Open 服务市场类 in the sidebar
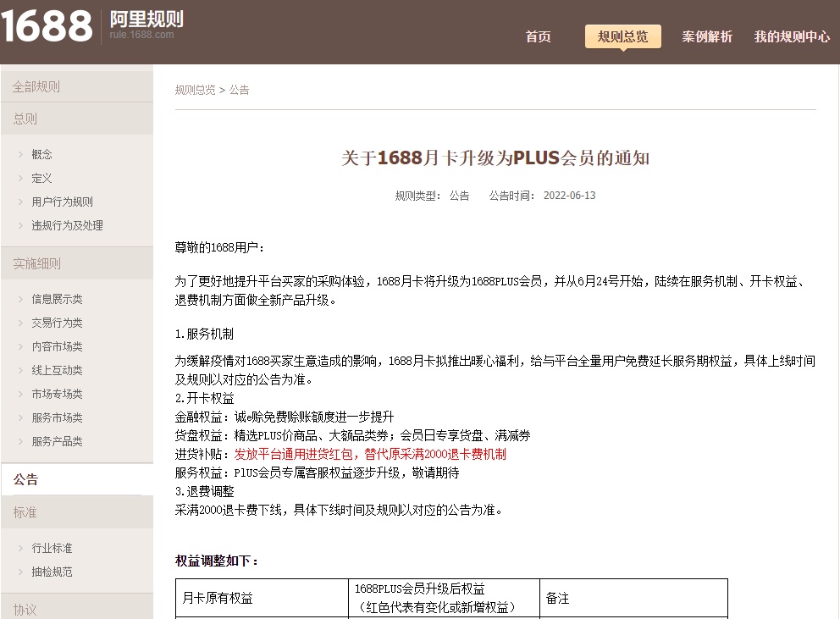Image resolution: width=840 pixels, height=619 pixels. 58,417
